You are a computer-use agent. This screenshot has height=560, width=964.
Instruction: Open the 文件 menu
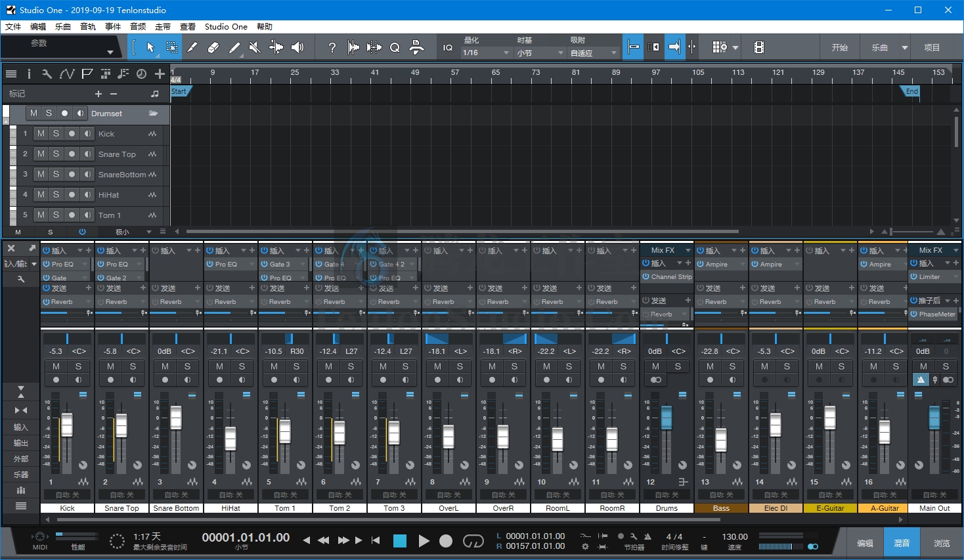13,27
